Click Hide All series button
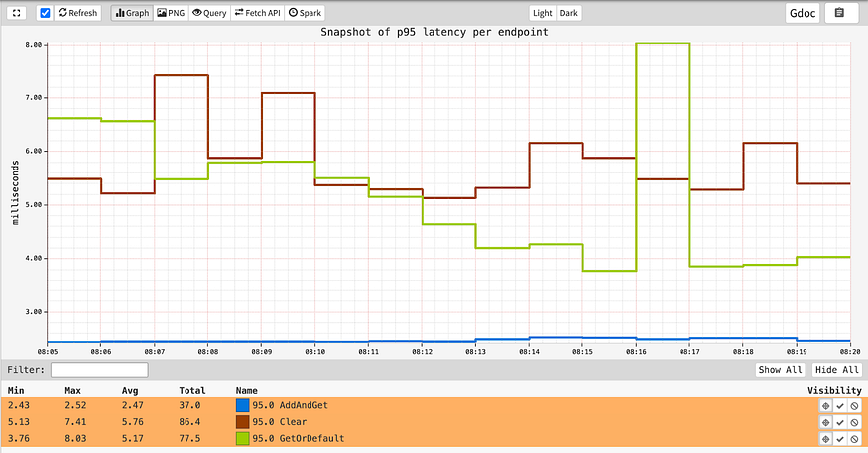Viewport: 868px width, 453px height. [x=837, y=370]
